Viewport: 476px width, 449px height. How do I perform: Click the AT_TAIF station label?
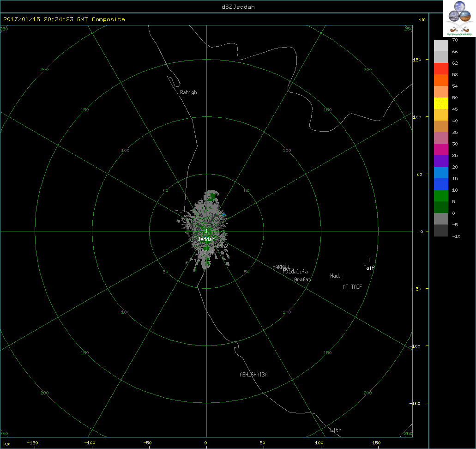tap(352, 287)
